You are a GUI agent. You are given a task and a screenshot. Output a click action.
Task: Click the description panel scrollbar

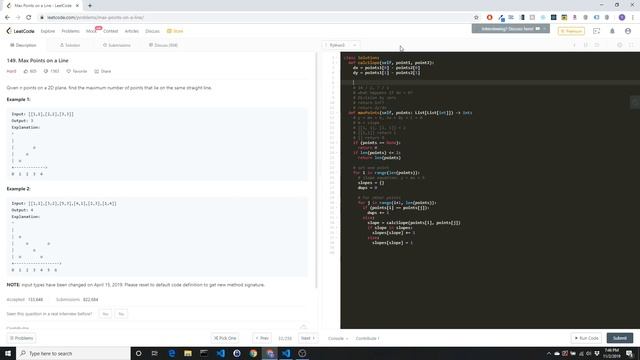point(316,170)
